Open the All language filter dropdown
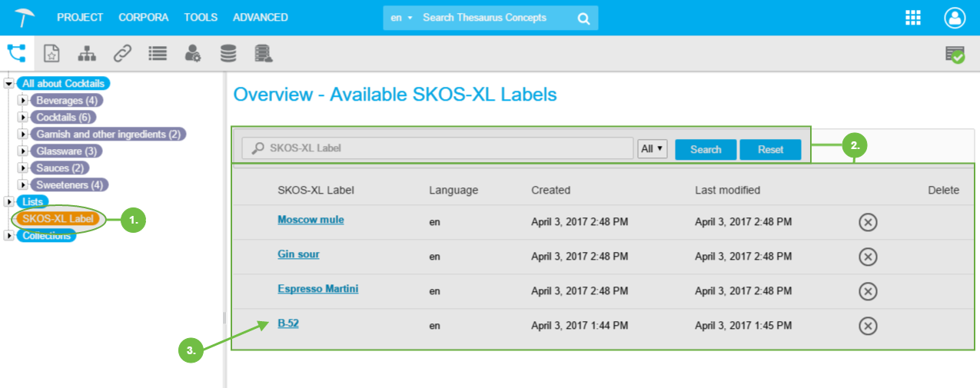The height and width of the screenshot is (388, 980). [x=653, y=149]
